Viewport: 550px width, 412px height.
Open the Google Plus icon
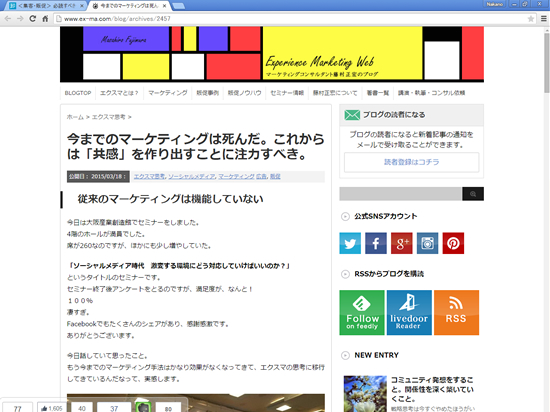coord(402,243)
